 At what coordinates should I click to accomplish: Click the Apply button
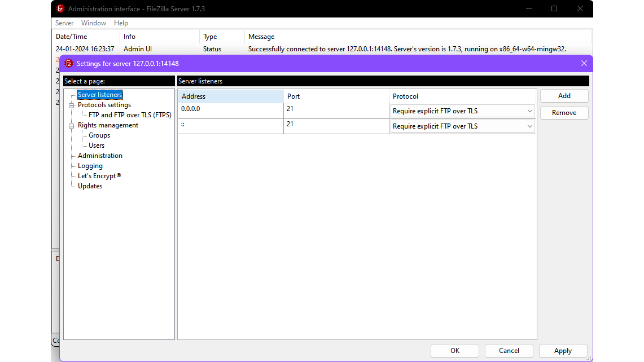click(563, 351)
